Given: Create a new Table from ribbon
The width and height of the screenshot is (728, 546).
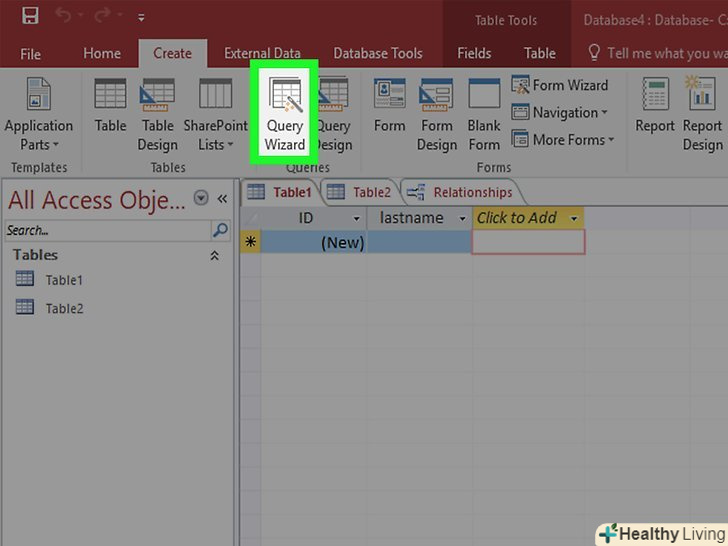Looking at the screenshot, I should point(110,106).
